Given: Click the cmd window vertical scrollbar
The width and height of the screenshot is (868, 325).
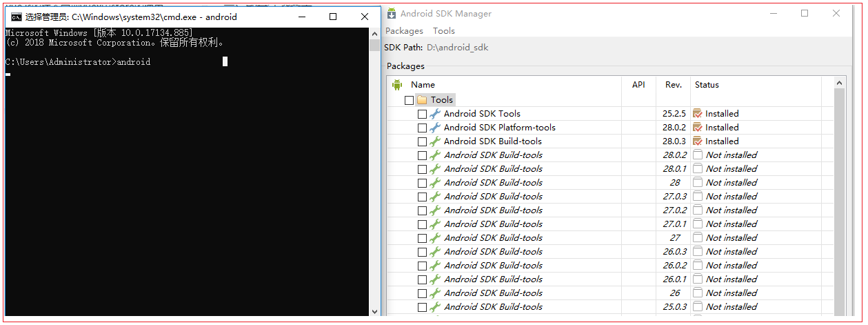Looking at the screenshot, I should [374, 173].
